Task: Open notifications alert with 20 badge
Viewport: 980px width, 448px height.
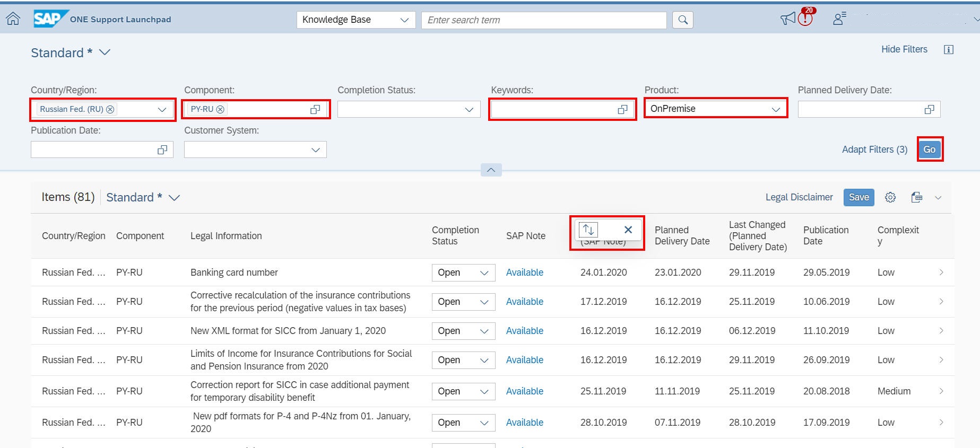Action: point(805,17)
